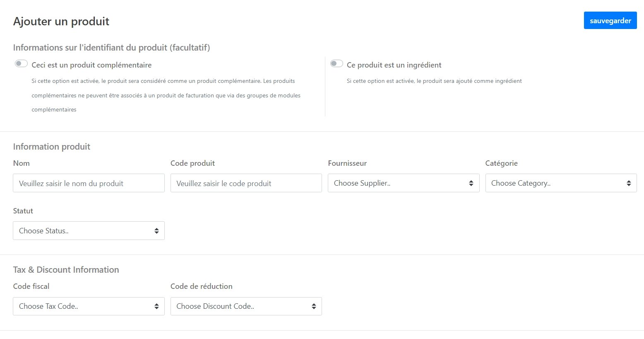This screenshot has height=339, width=644.
Task: Open the Choose Status dropdown
Action: click(89, 231)
